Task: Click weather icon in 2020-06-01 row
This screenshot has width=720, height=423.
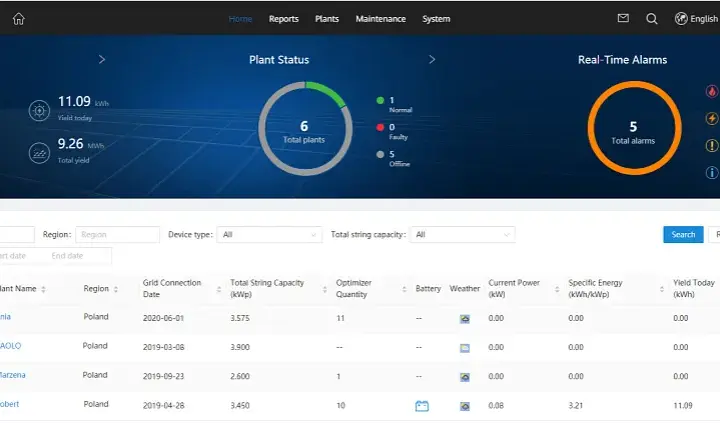Action: 465,319
